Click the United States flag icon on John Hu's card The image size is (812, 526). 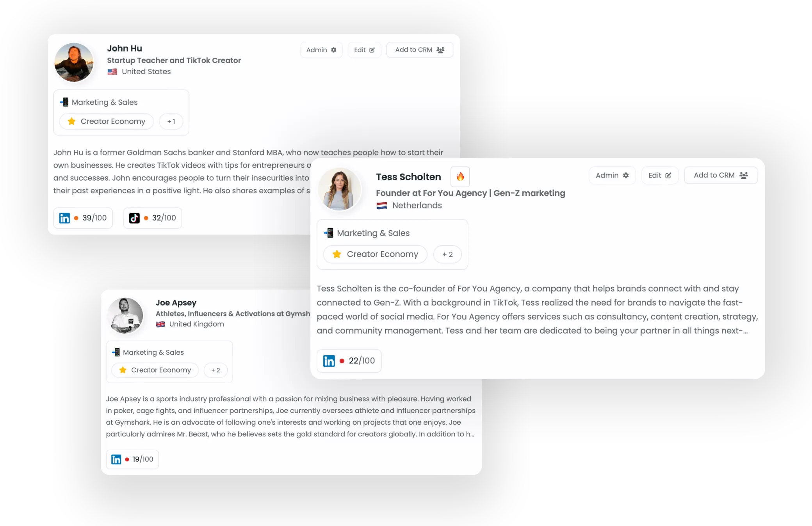(x=112, y=72)
